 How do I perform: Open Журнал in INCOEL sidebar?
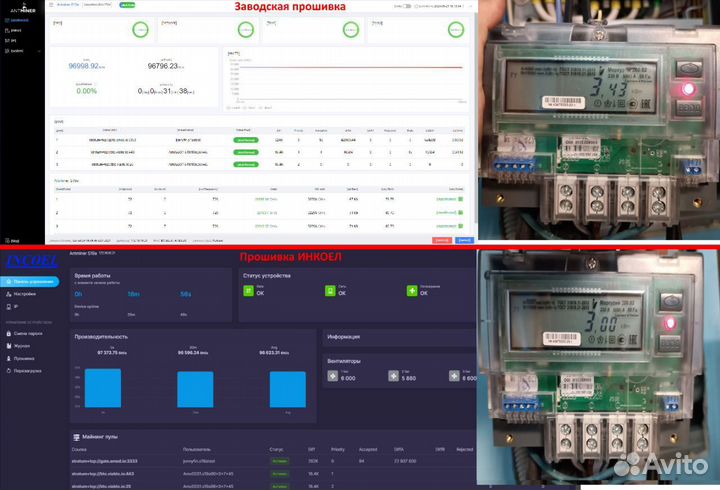(22, 346)
